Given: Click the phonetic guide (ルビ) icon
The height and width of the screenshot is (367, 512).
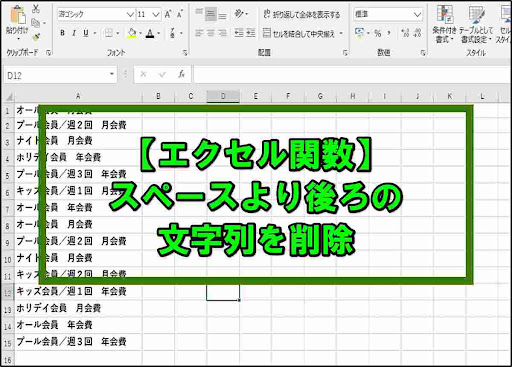Looking at the screenshot, I should pyautogui.click(x=172, y=33).
